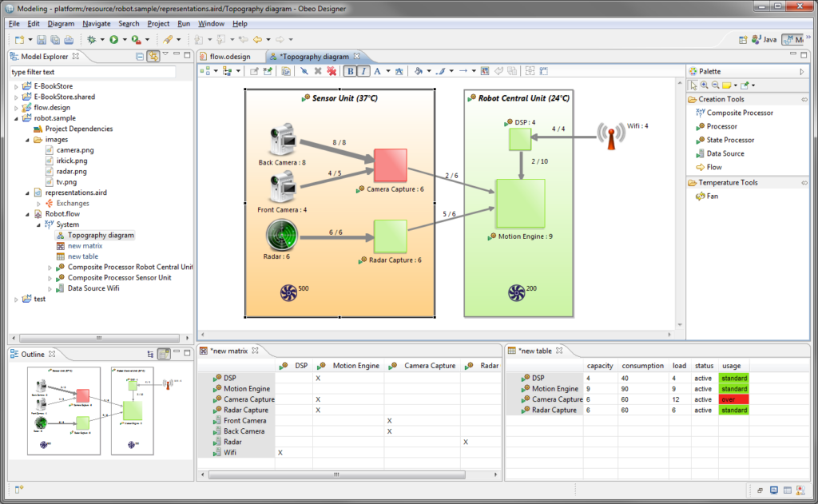Screen dimensions: 818x504
Task: Open the font color dropdown arrow
Action: pyautogui.click(x=388, y=71)
